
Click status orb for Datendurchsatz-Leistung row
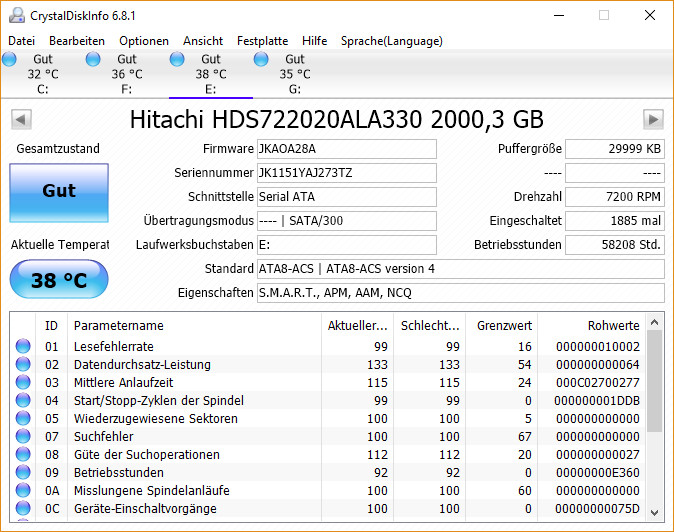[23, 364]
